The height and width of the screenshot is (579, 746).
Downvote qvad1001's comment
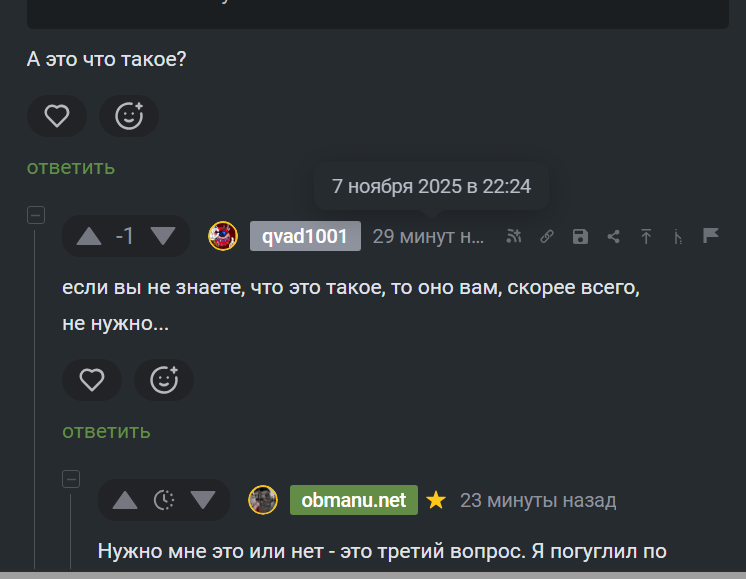[162, 236]
